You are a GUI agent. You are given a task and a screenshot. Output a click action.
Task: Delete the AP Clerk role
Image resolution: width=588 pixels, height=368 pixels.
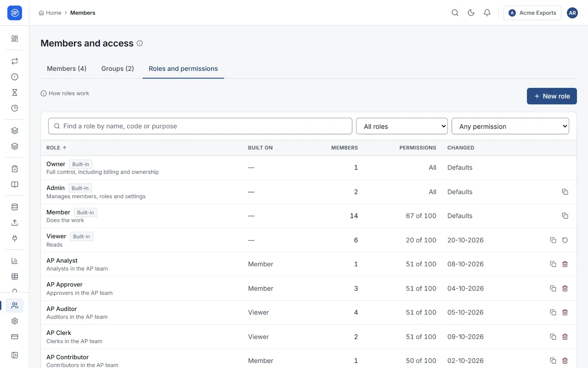click(565, 337)
